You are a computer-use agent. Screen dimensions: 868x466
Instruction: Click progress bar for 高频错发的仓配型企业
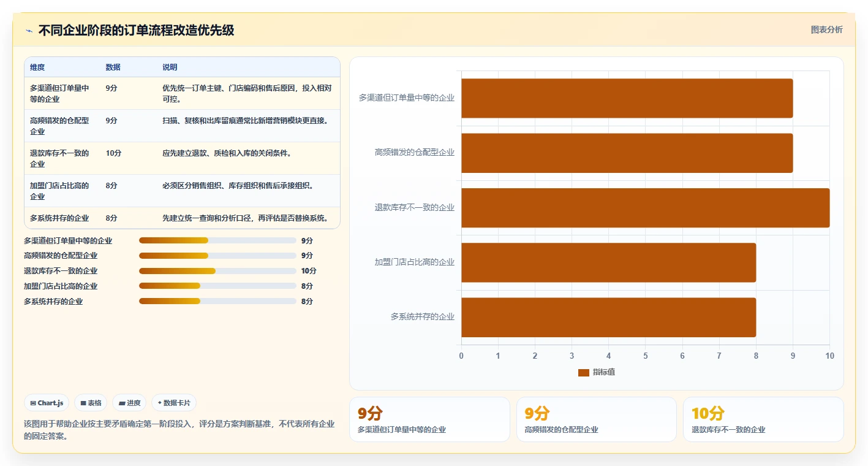pos(217,256)
